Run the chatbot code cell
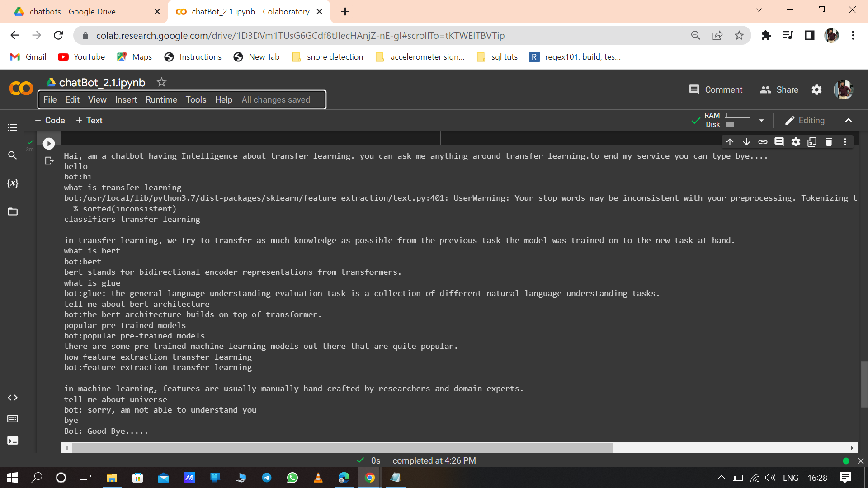This screenshot has width=868, height=488. pos(48,144)
